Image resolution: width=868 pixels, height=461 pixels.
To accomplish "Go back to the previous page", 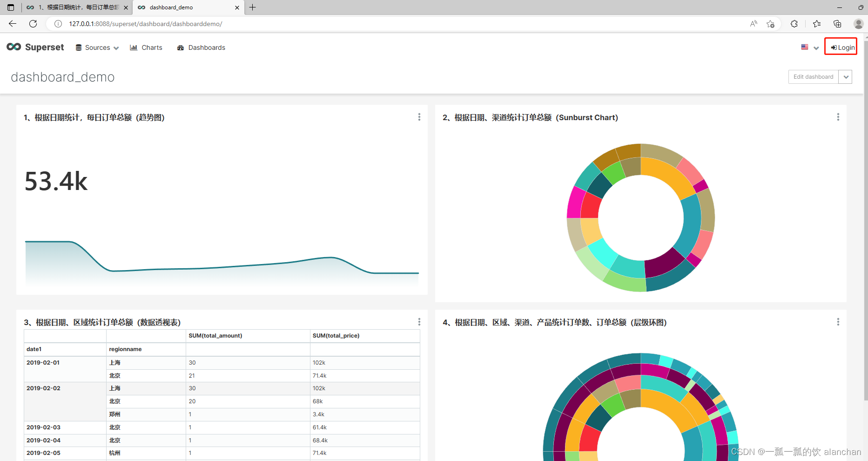I will tap(13, 24).
